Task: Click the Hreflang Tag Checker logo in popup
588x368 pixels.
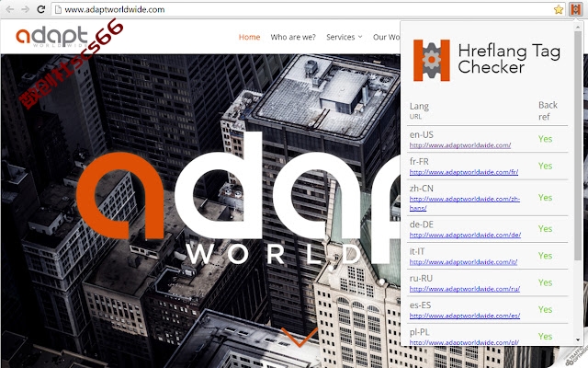Action: 431,60
